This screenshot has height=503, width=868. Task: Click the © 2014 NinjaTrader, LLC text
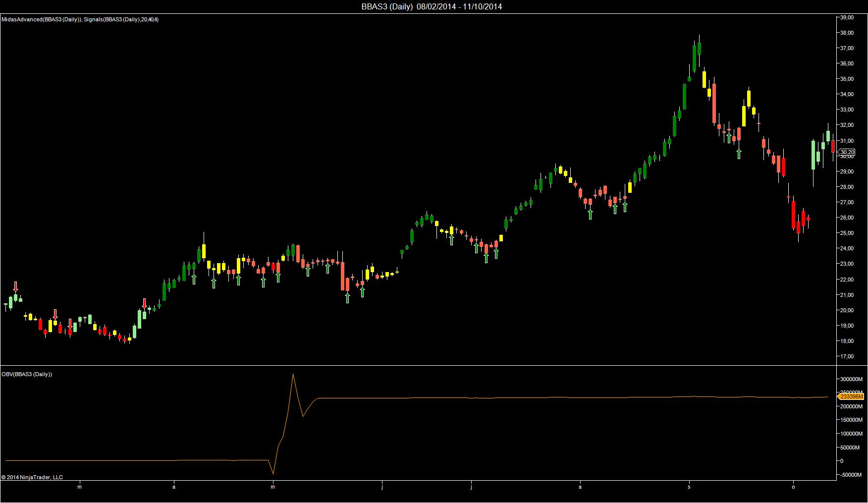[32, 477]
